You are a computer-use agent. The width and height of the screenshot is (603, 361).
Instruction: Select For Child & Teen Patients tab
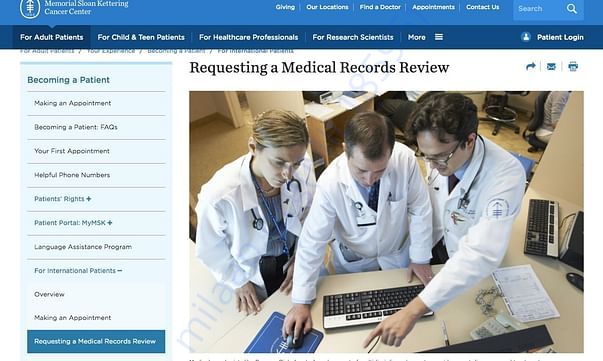[141, 37]
